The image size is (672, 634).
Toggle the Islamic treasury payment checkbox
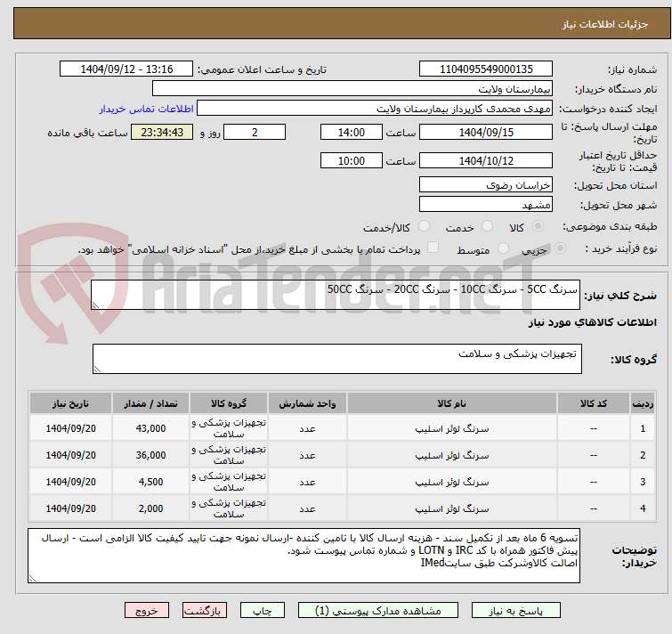[x=433, y=248]
